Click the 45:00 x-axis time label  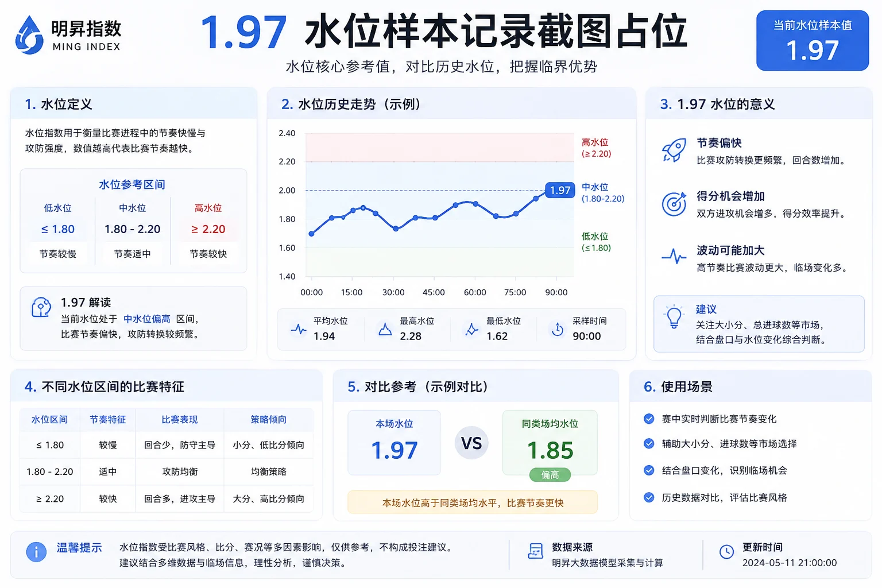point(434,292)
